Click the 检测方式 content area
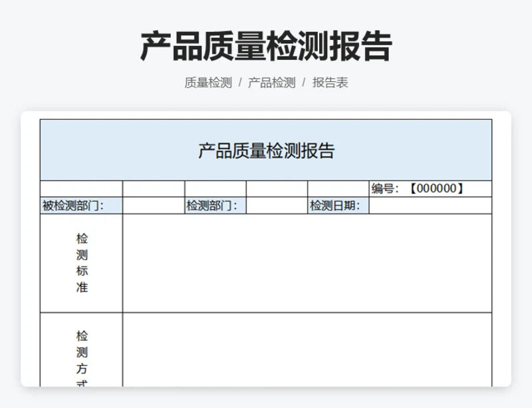532x408 pixels. coord(307,350)
